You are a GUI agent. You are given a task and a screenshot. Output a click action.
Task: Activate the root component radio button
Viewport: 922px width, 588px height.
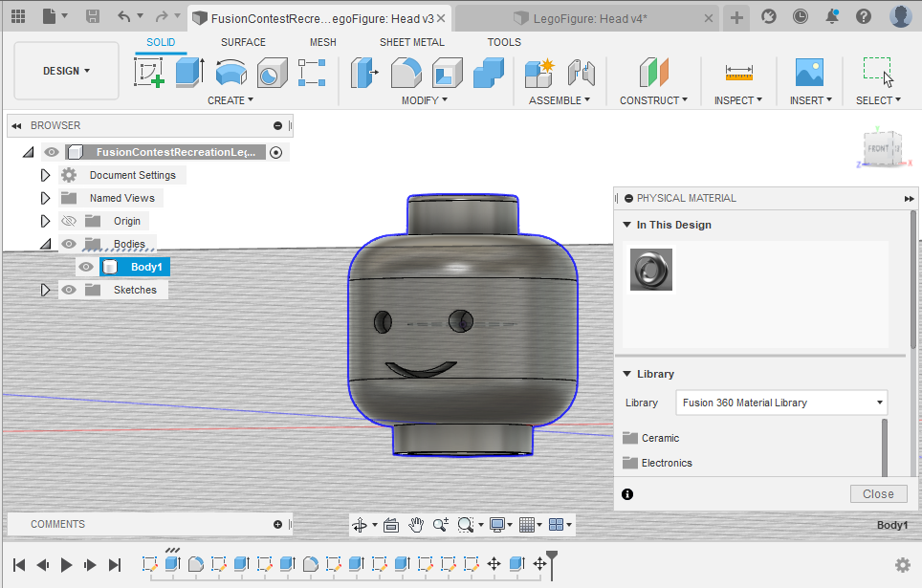tap(275, 152)
